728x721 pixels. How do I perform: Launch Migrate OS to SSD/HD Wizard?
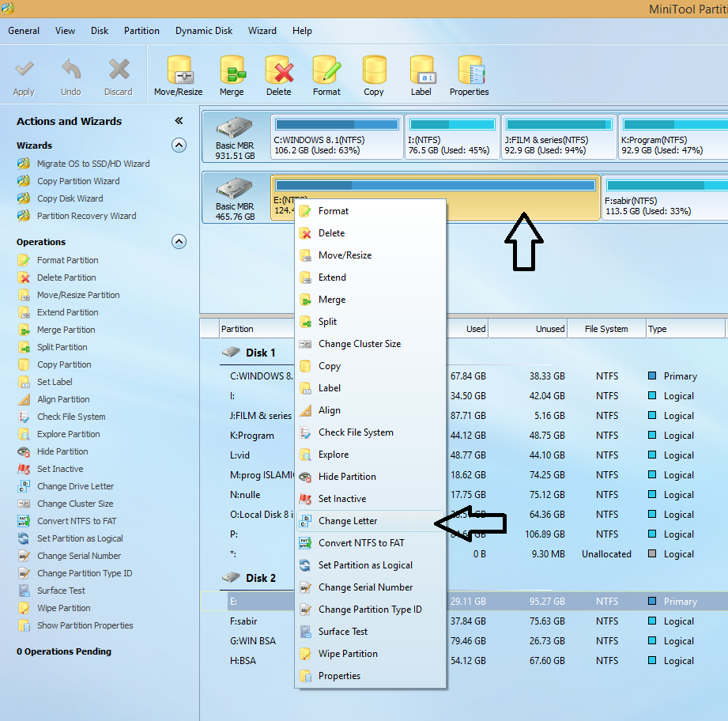[84, 164]
